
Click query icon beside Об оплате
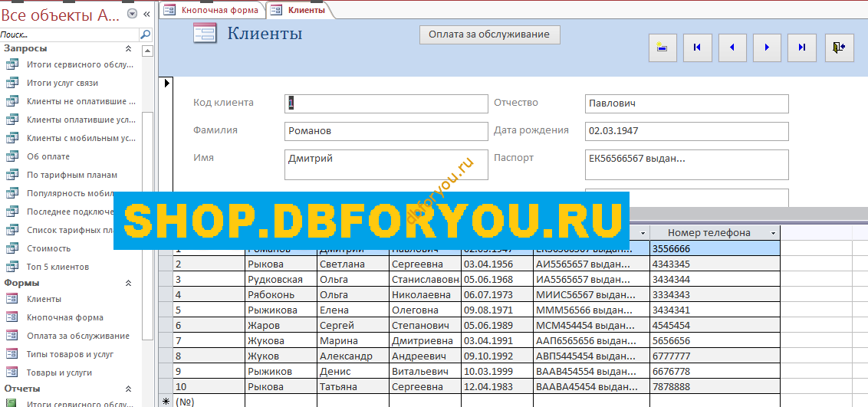pyautogui.click(x=12, y=156)
